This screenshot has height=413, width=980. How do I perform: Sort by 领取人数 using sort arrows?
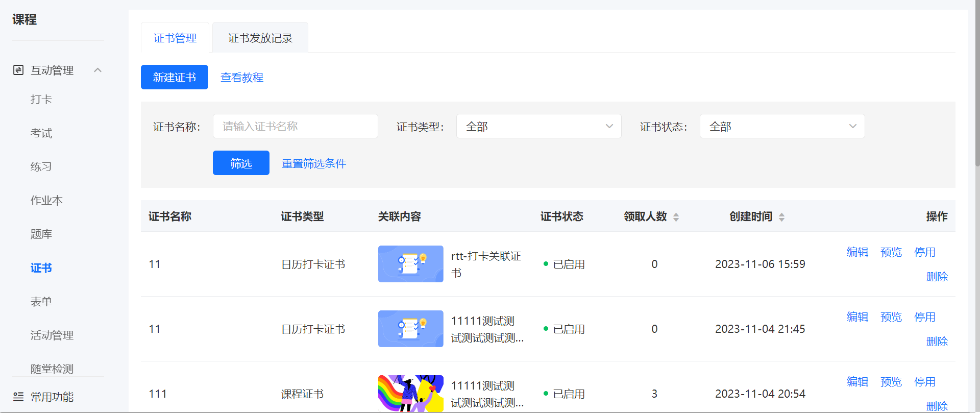(676, 217)
